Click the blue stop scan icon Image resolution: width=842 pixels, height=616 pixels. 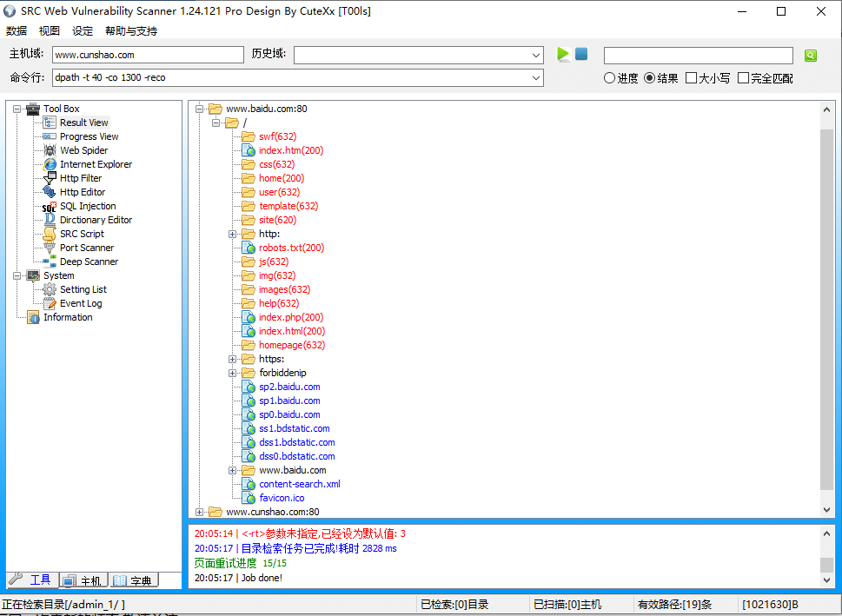[x=581, y=55]
